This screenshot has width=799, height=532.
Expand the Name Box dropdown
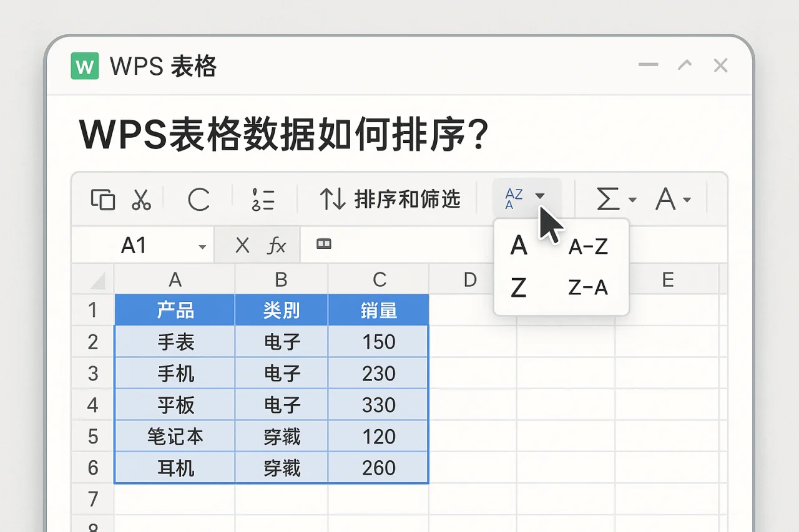point(202,245)
